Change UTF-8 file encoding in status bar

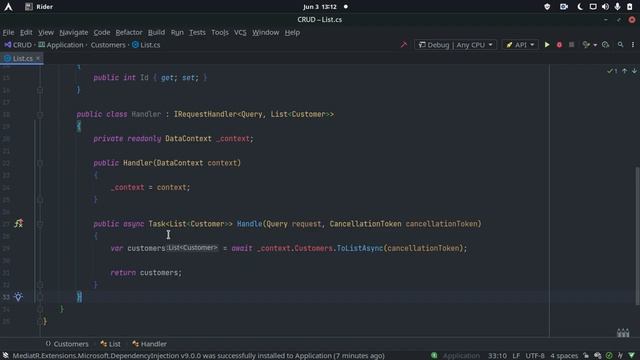click(535, 356)
